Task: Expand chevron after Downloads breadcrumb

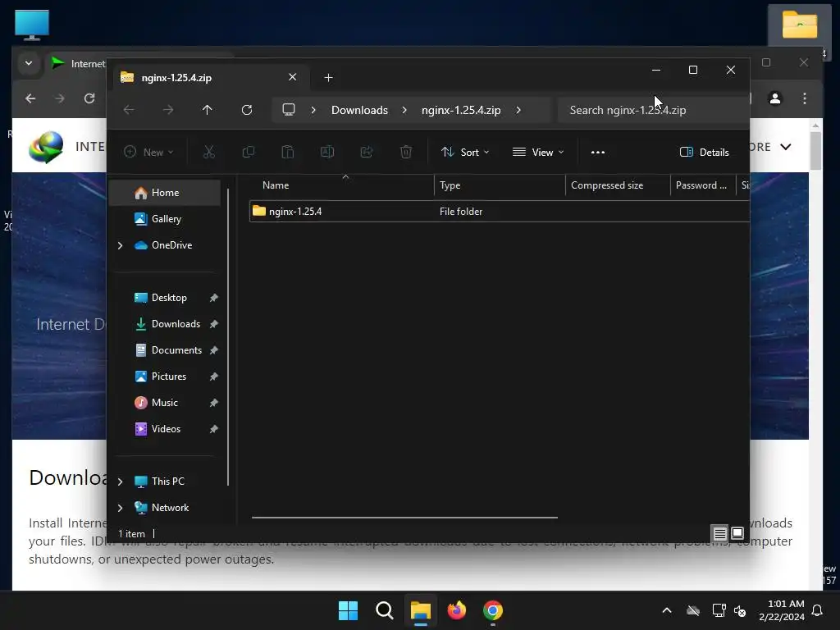Action: (x=404, y=110)
